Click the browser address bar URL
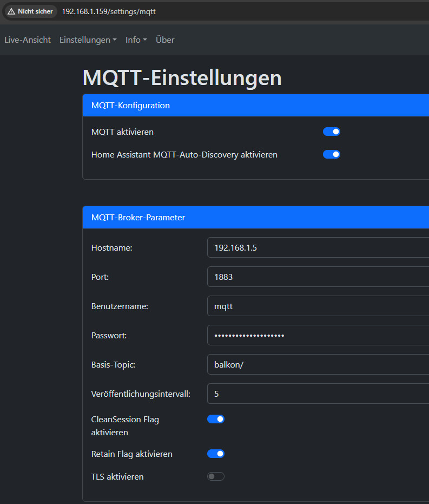Image resolution: width=429 pixels, height=504 pixels. pos(108,11)
